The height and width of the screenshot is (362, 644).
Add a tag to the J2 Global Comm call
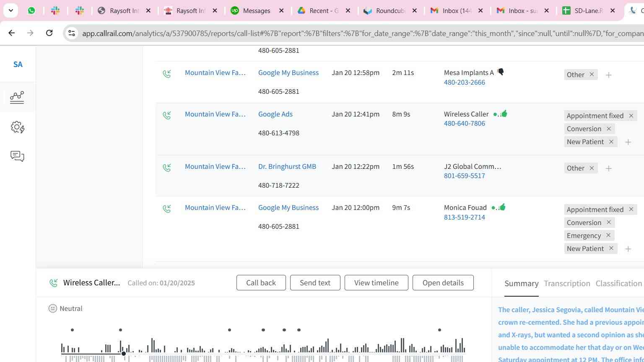tap(609, 168)
